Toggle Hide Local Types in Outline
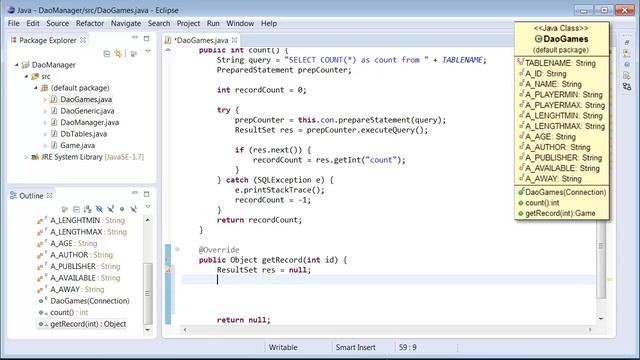640x360 pixels. (x=133, y=209)
